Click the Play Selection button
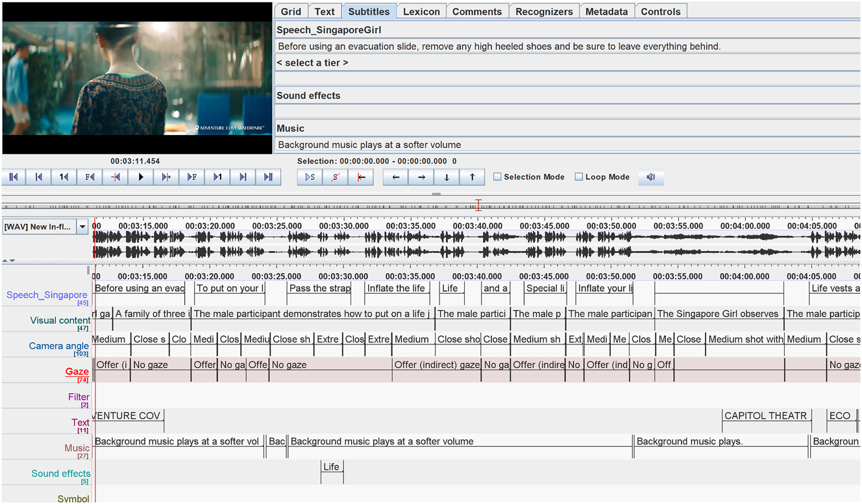 (310, 177)
